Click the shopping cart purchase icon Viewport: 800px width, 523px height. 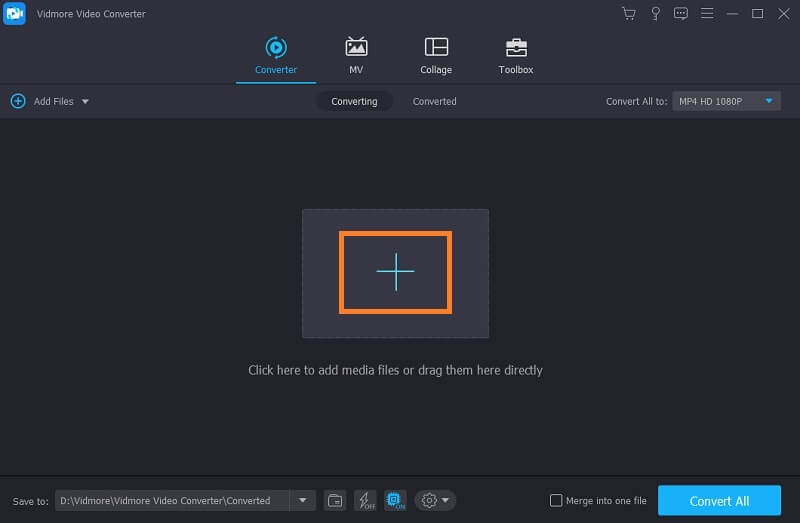tap(629, 13)
